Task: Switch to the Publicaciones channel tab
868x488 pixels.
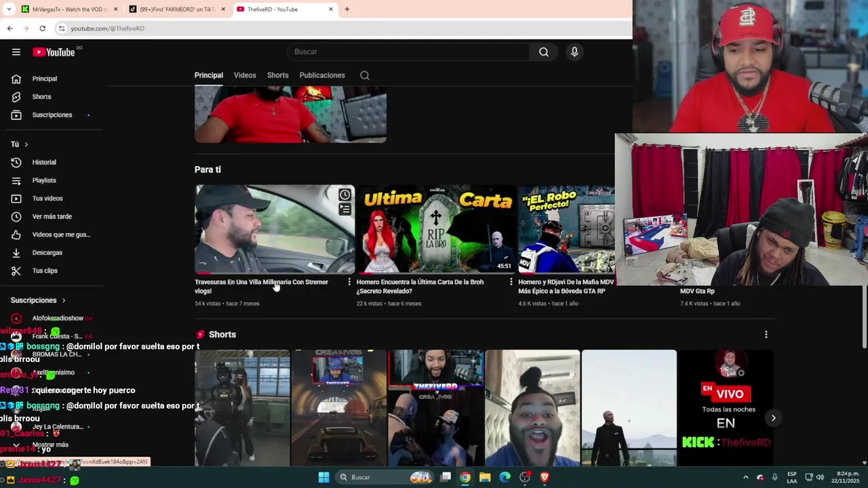Action: tap(322, 75)
